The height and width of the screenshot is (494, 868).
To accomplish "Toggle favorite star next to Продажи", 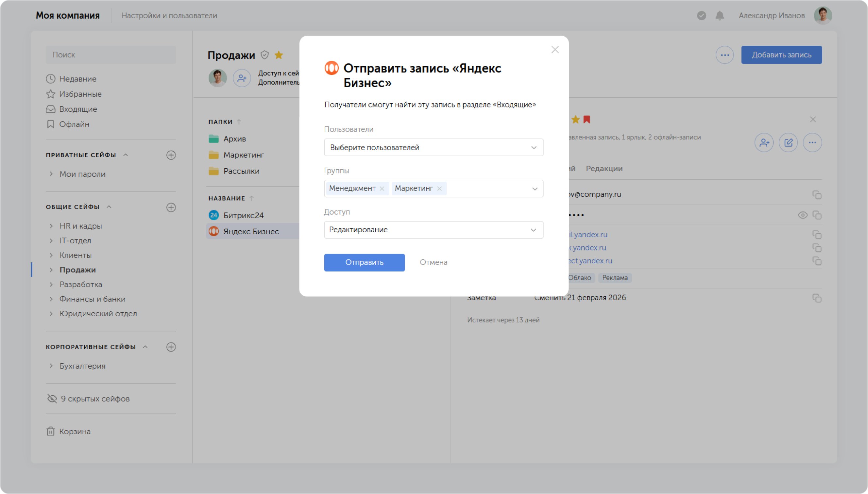I will click(x=279, y=55).
